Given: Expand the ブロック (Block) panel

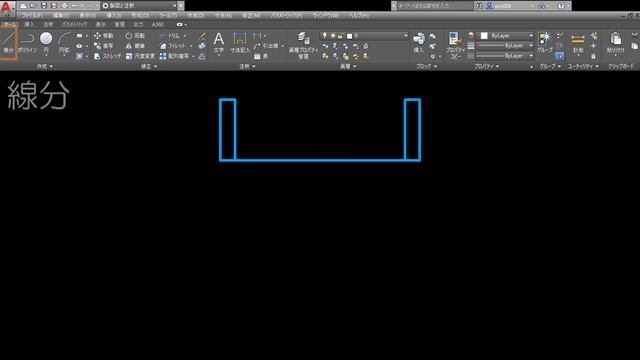Looking at the screenshot, I should pyautogui.click(x=427, y=66).
